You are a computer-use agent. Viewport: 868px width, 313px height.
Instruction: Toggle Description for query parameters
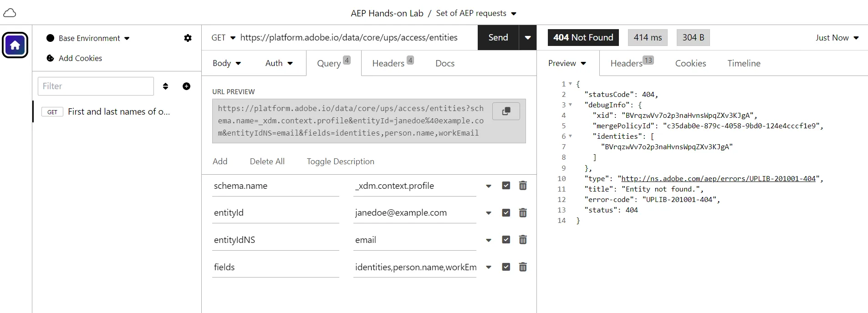point(341,162)
